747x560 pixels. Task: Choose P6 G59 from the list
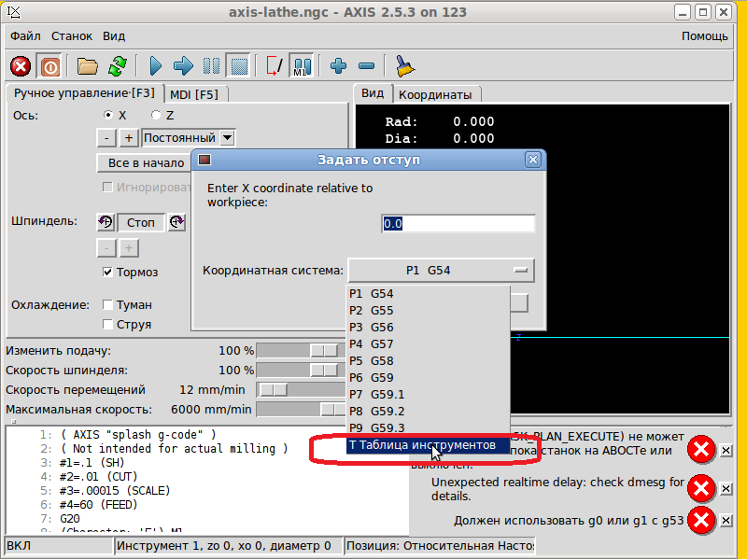point(428,378)
